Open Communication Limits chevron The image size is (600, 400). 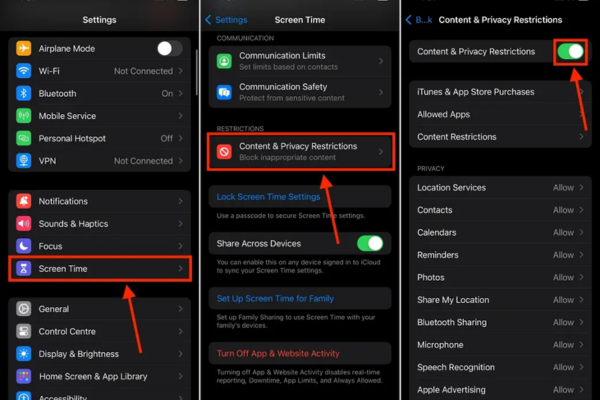381,61
